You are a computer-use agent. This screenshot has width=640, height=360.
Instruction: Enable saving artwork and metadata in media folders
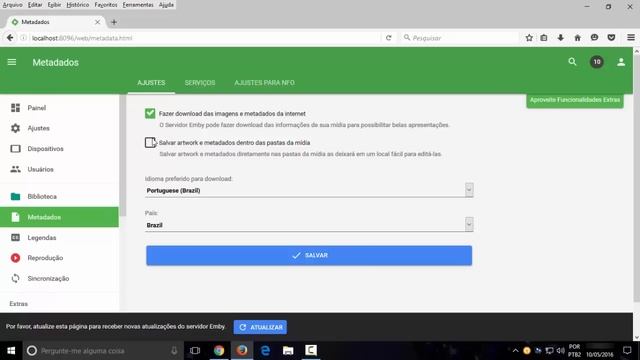click(x=150, y=142)
